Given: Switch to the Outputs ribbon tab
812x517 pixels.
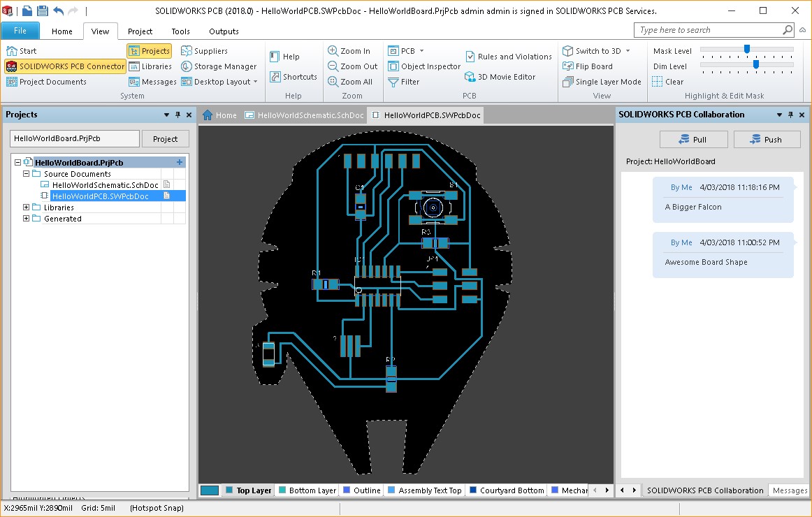Looking at the screenshot, I should [224, 31].
